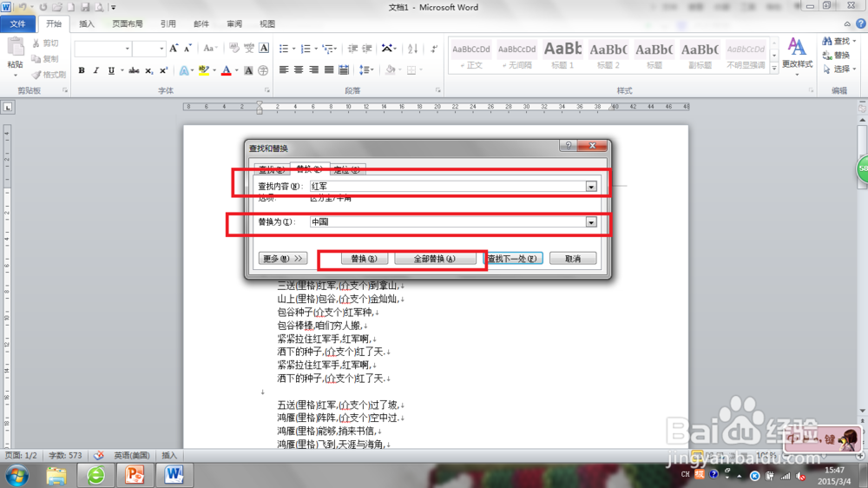Decrease the paragraph indent

(352, 49)
